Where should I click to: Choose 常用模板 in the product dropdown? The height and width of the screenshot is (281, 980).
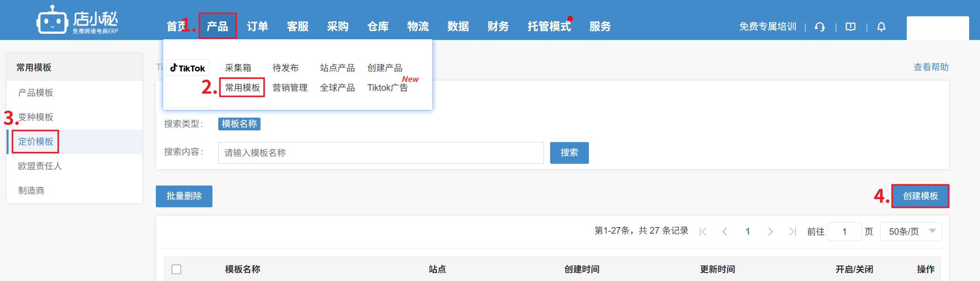(x=242, y=88)
